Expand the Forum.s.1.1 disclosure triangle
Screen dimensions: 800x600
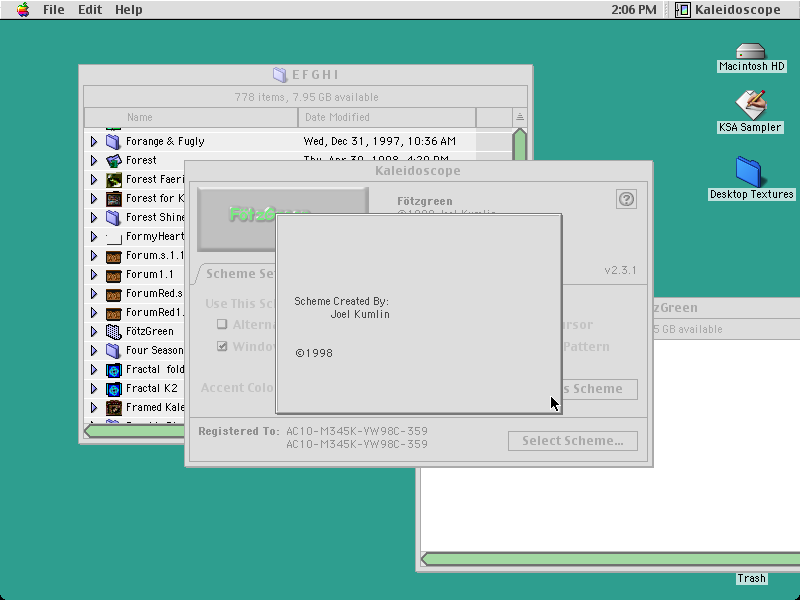pos(94,255)
